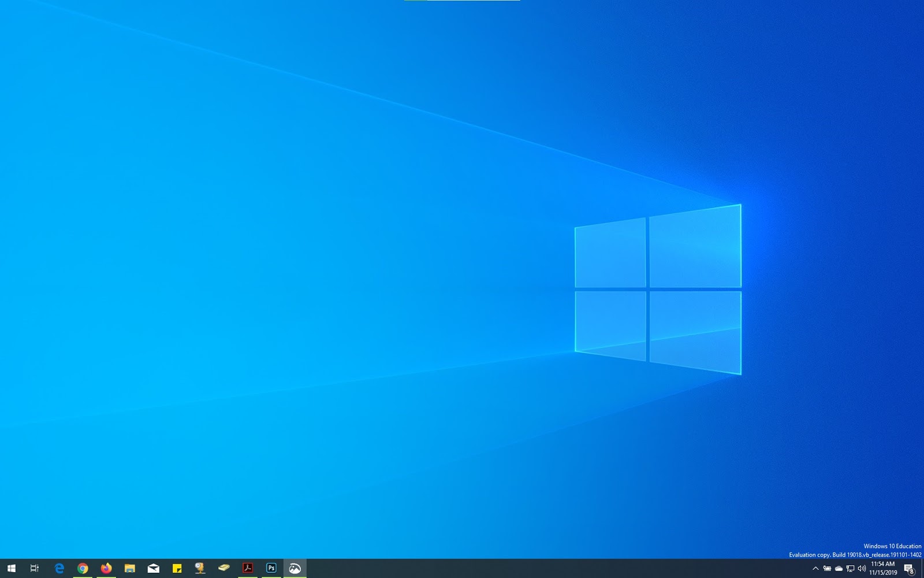Open the volume speaker control
Viewport: 924px width, 578px height.
[862, 568]
